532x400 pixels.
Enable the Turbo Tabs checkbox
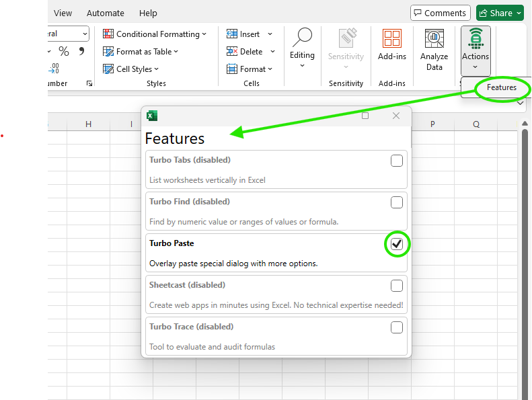point(397,161)
